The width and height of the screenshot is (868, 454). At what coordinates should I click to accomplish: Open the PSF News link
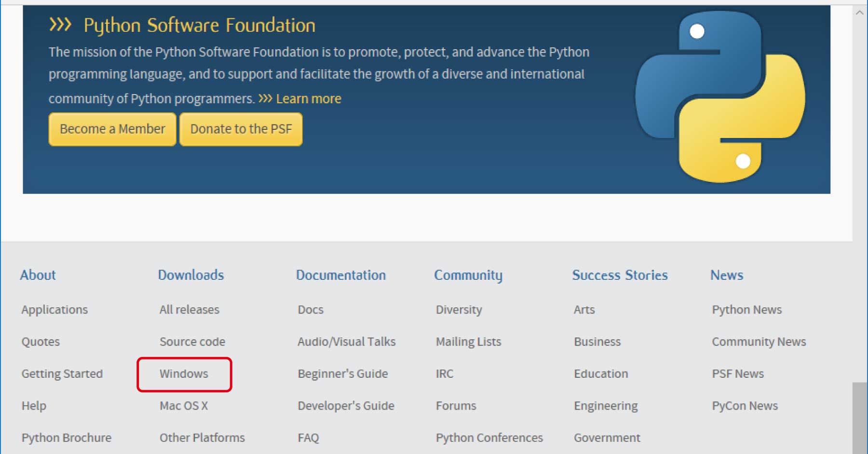[738, 374]
